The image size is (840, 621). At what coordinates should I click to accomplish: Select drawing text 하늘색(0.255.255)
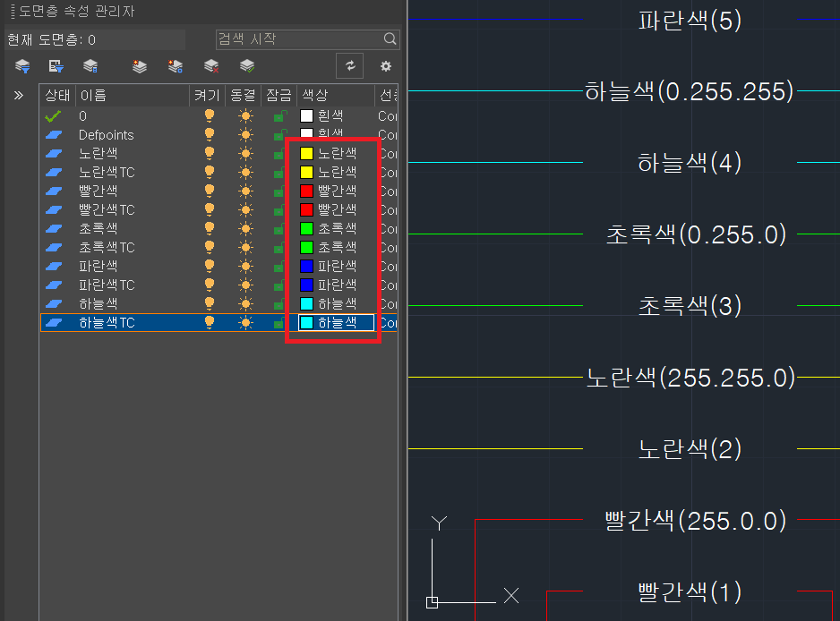point(690,91)
